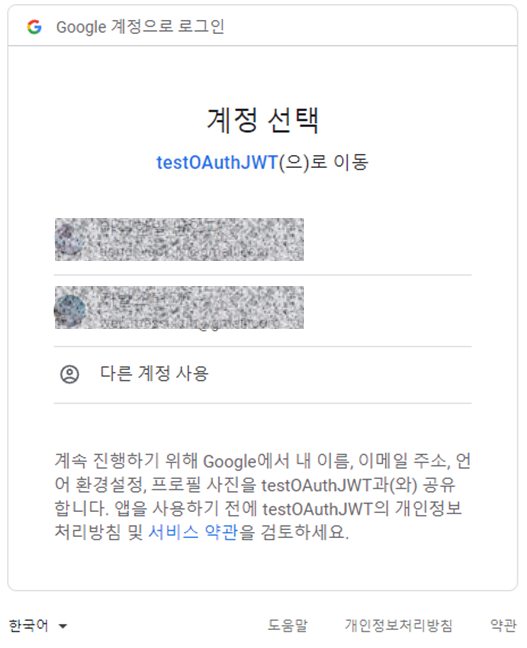Click the Google 계정으로 로그인 header text
Screen dimensions: 527x648
coord(140,27)
